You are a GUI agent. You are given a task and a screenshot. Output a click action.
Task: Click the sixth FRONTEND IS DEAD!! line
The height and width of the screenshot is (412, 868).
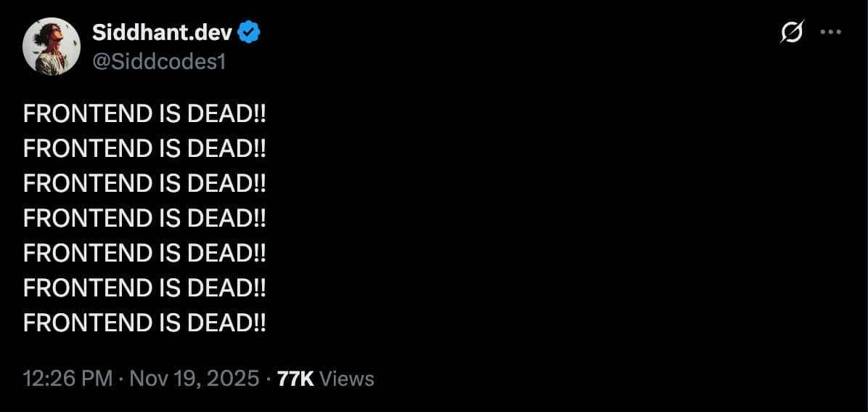click(144, 288)
